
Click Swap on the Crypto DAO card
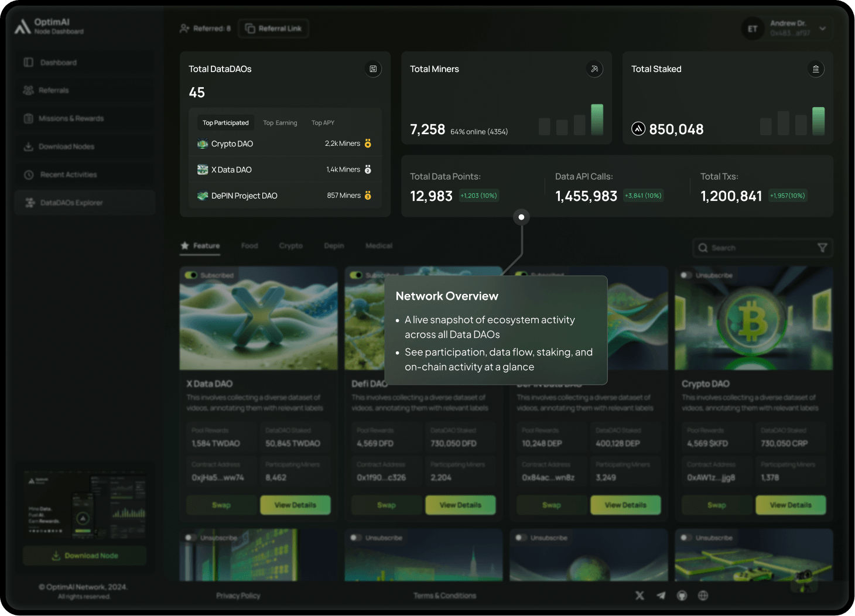click(716, 505)
